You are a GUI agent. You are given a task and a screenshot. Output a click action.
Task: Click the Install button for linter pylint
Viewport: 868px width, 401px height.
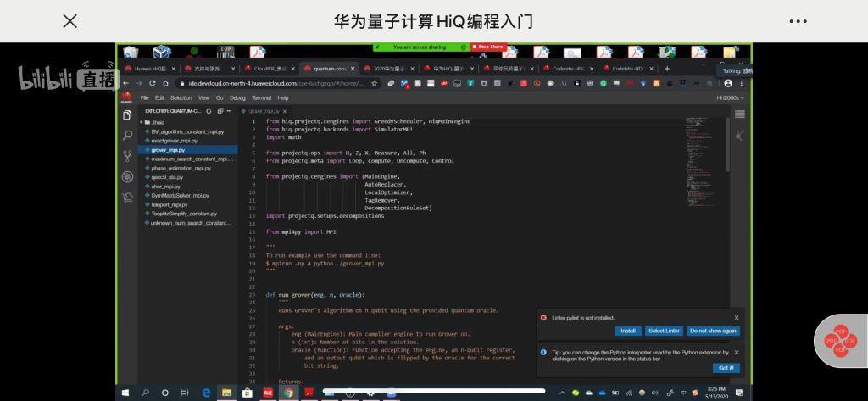(627, 331)
